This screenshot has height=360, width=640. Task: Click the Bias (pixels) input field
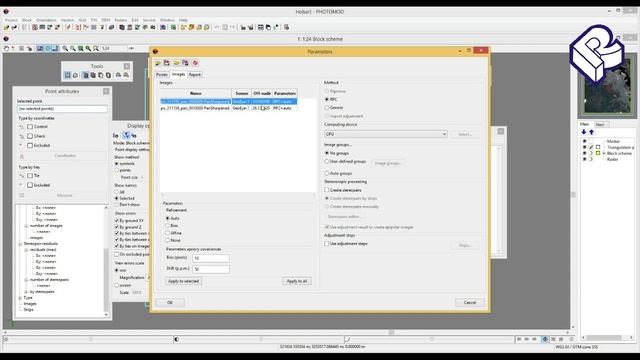211,258
